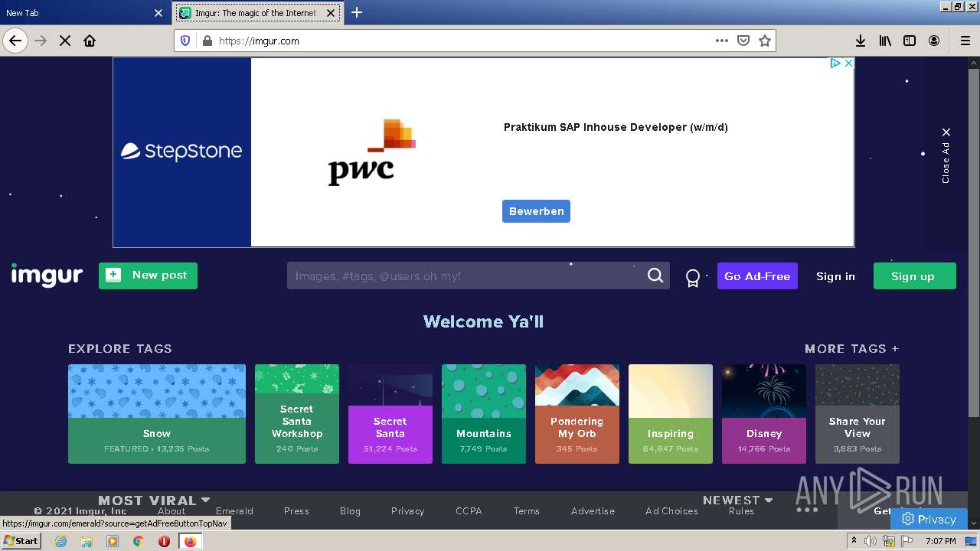The width and height of the screenshot is (980, 551).
Task: Click the Terms footer link
Action: pyautogui.click(x=526, y=510)
